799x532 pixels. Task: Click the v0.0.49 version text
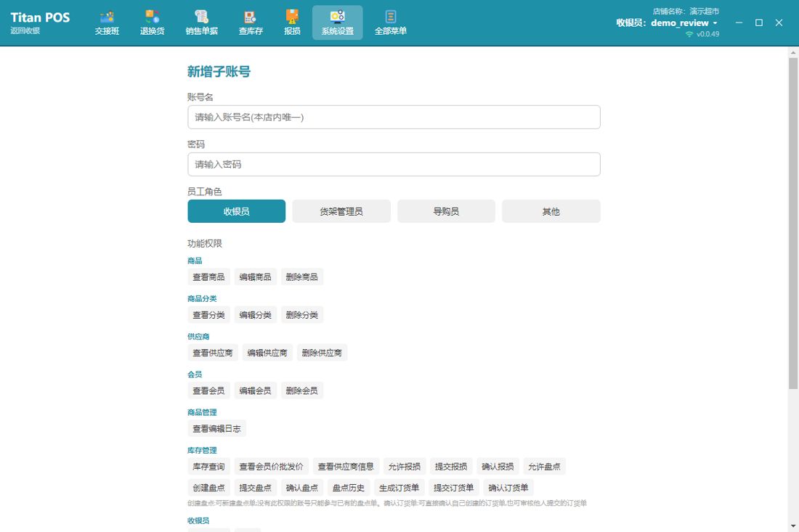[x=707, y=34]
